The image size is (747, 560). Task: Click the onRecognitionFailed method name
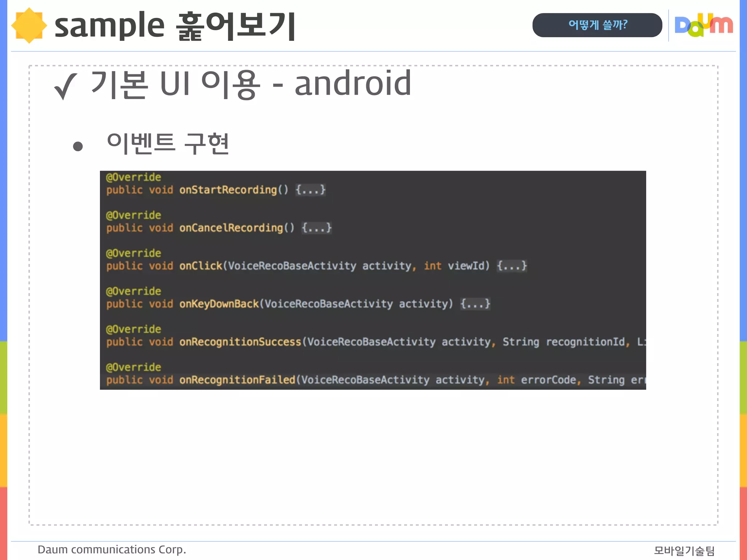[237, 380]
